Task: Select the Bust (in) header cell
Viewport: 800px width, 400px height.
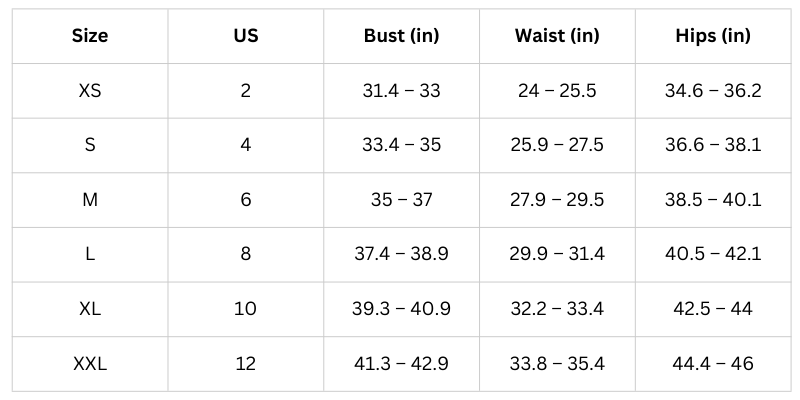Action: coord(401,37)
